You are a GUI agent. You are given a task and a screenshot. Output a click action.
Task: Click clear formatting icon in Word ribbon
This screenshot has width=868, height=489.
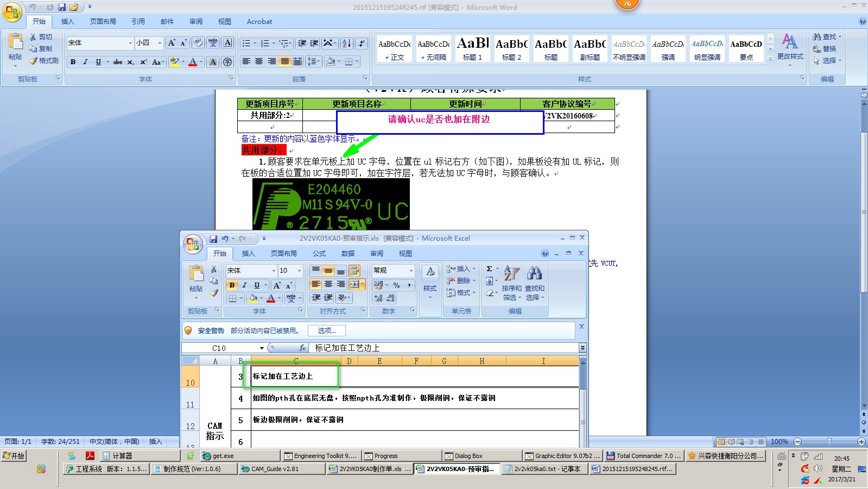coord(198,43)
